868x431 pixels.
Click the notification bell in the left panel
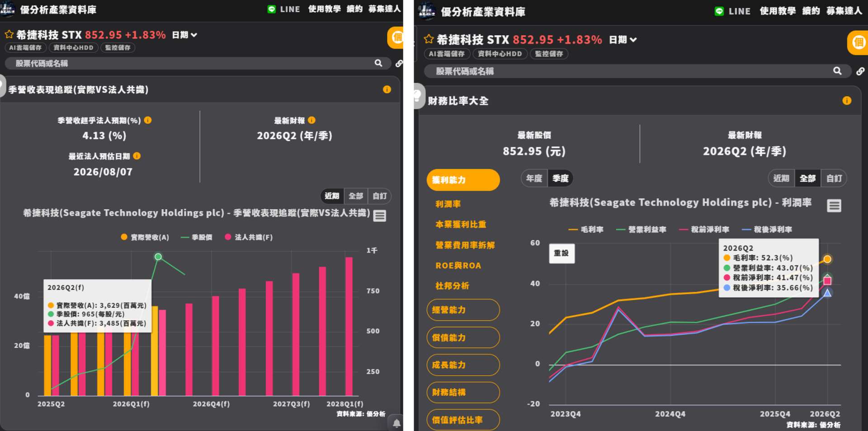[396, 423]
